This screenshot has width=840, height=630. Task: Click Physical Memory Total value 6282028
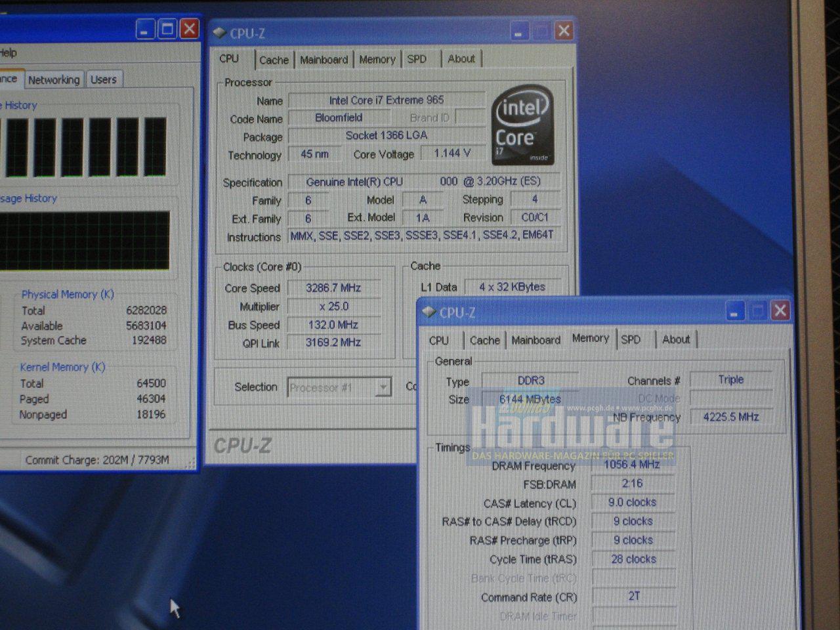[146, 310]
